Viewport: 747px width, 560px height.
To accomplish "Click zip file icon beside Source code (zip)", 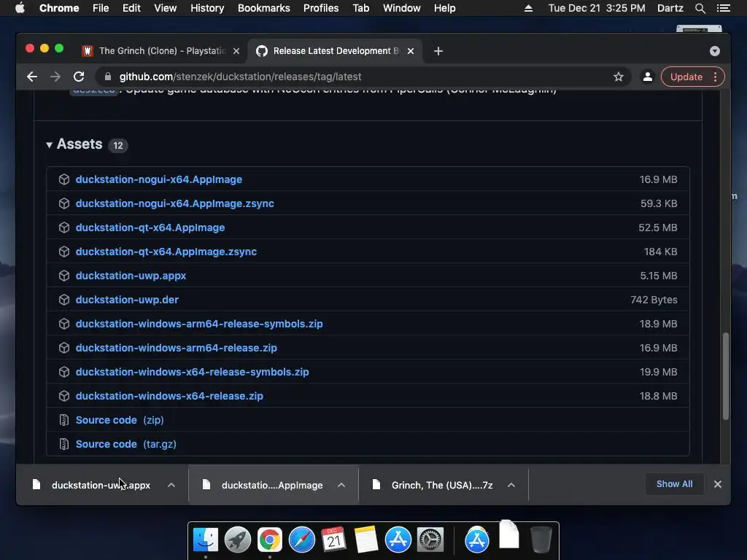I will (x=64, y=420).
